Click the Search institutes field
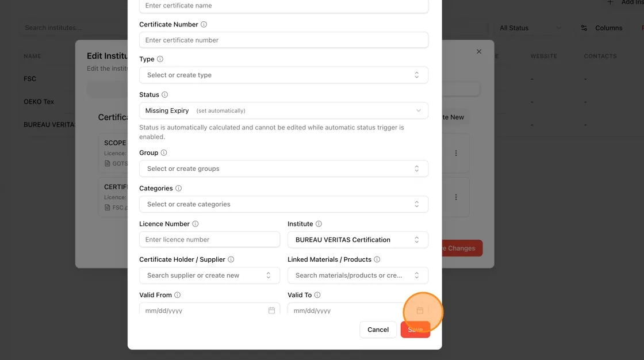Viewport: 644px width, 360px height. [74, 28]
